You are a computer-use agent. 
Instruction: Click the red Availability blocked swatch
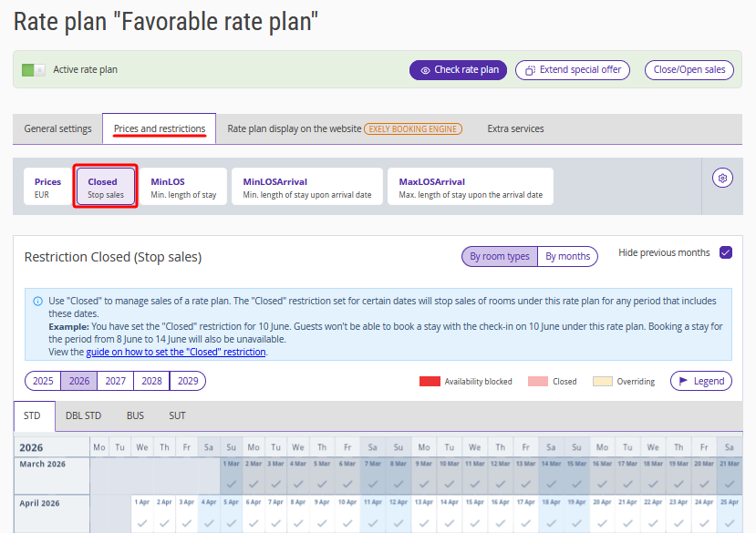(430, 381)
